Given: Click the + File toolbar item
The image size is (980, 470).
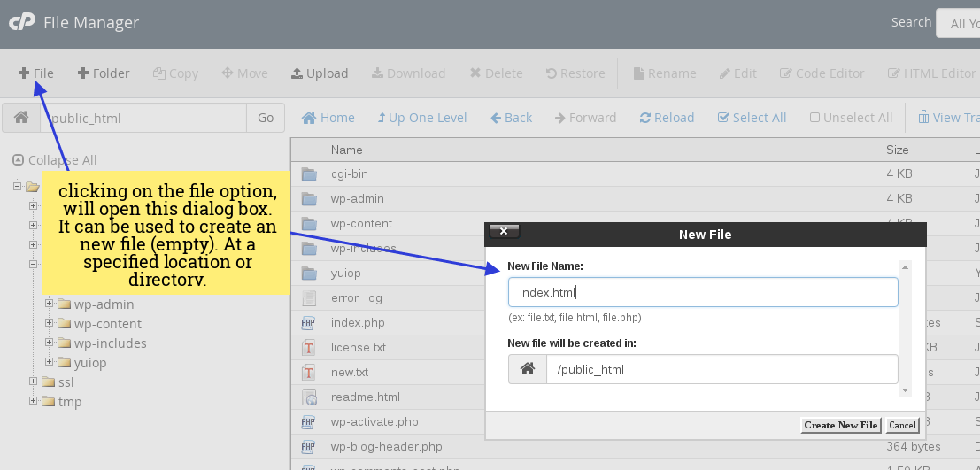Looking at the screenshot, I should [x=35, y=73].
